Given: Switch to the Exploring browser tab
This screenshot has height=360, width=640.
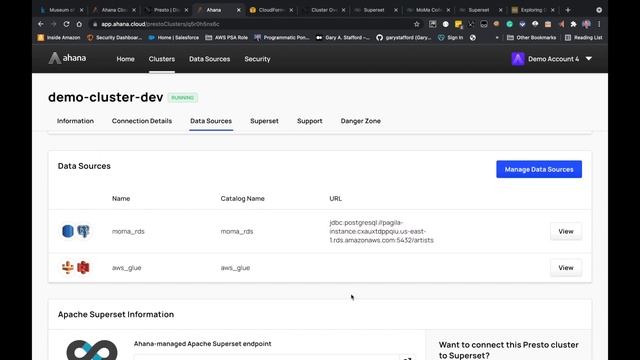Looking at the screenshot, I should (x=533, y=10).
